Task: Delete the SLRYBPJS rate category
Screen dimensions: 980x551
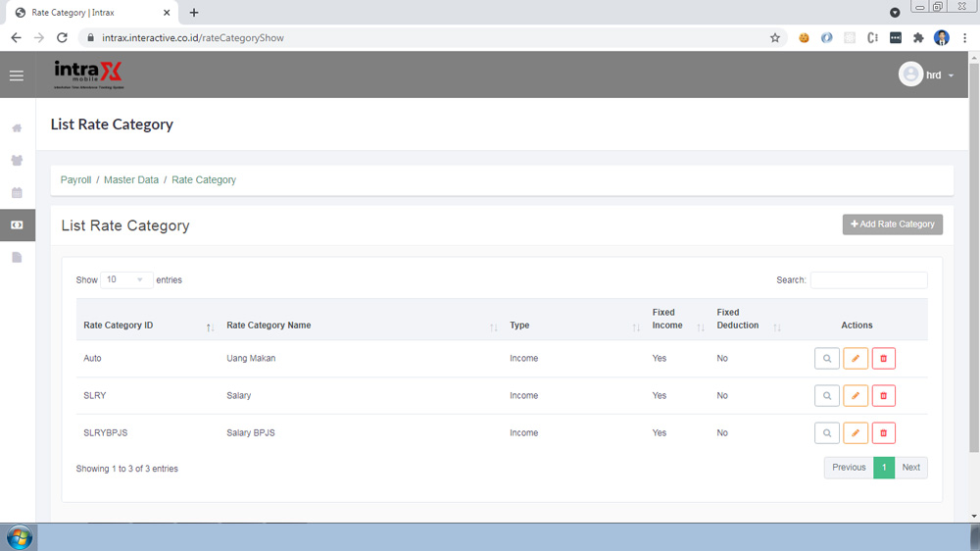Action: [883, 433]
